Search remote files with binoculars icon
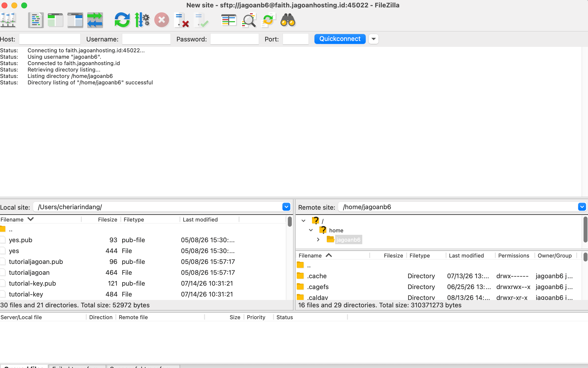588x368 pixels. [x=288, y=20]
